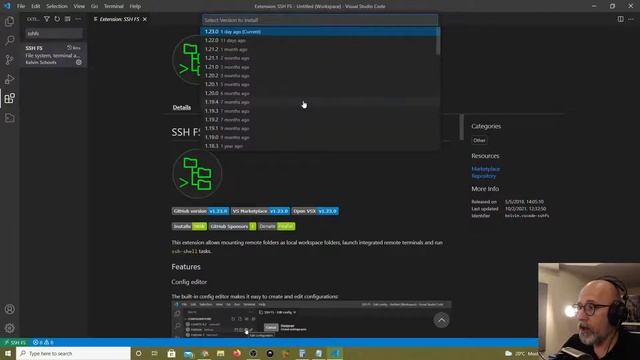
Task: Open the Edit menu
Action: point(36,6)
